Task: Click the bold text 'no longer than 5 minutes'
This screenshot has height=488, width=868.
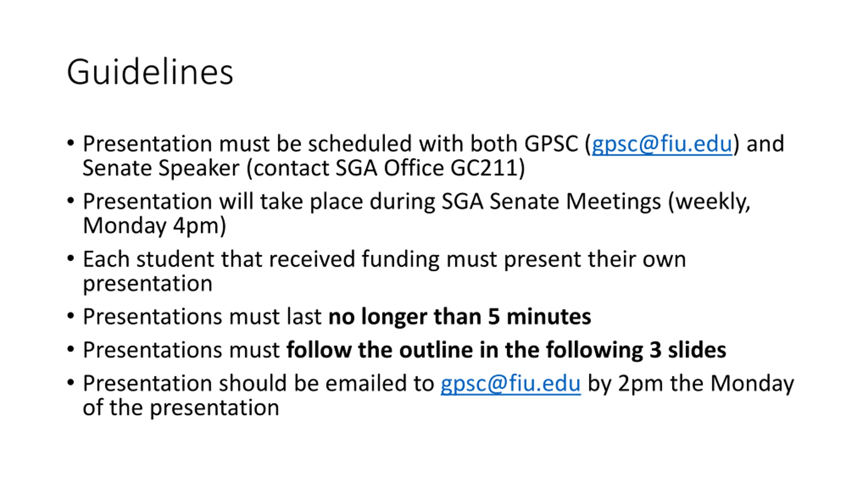Action: [459, 317]
